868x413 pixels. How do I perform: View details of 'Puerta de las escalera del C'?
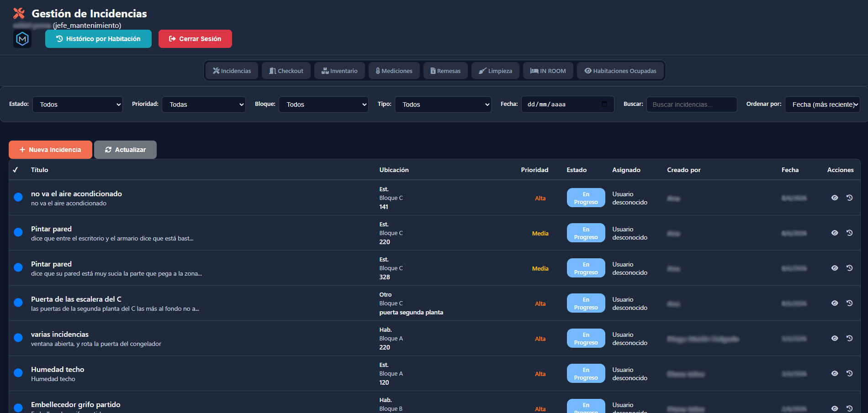coord(835,303)
